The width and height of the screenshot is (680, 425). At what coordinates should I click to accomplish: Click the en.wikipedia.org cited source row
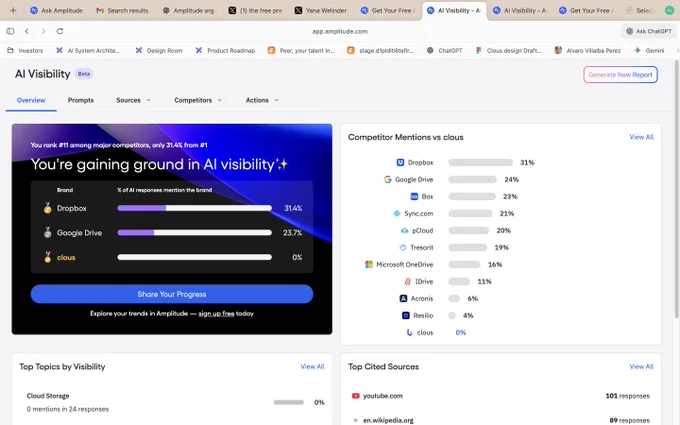(500, 420)
